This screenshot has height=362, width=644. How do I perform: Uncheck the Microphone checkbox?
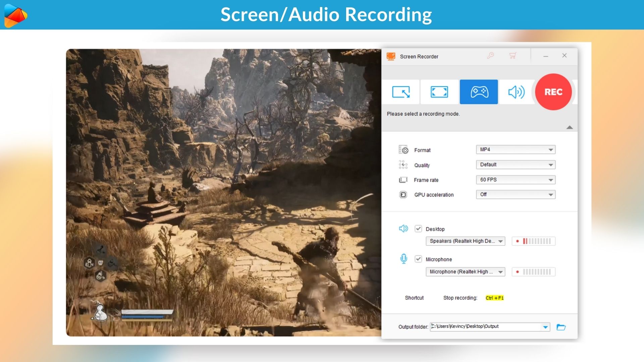(418, 259)
